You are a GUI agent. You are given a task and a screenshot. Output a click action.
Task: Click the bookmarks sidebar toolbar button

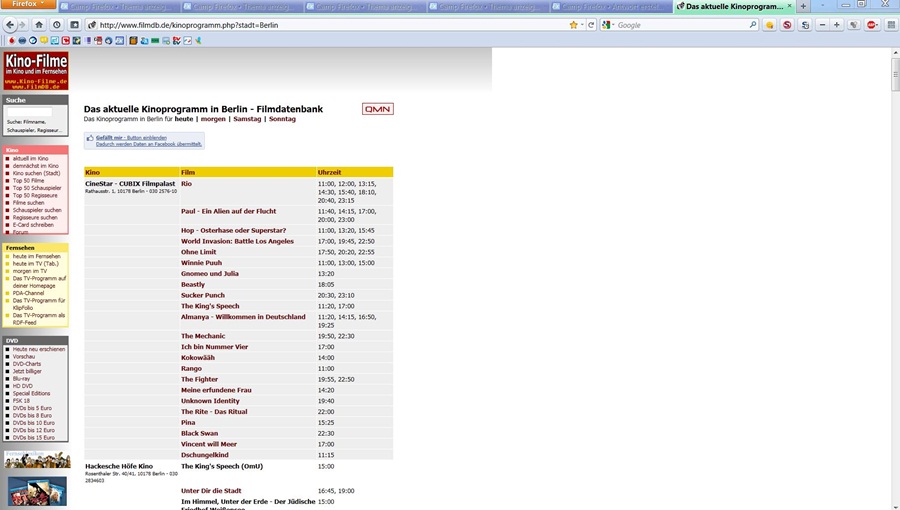pyautogui.click(x=74, y=25)
